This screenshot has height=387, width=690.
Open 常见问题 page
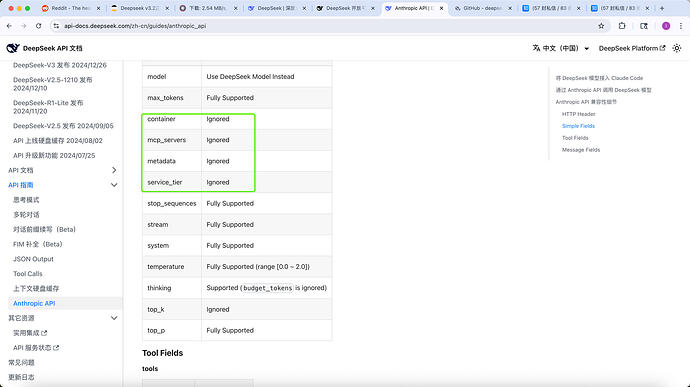(21, 362)
